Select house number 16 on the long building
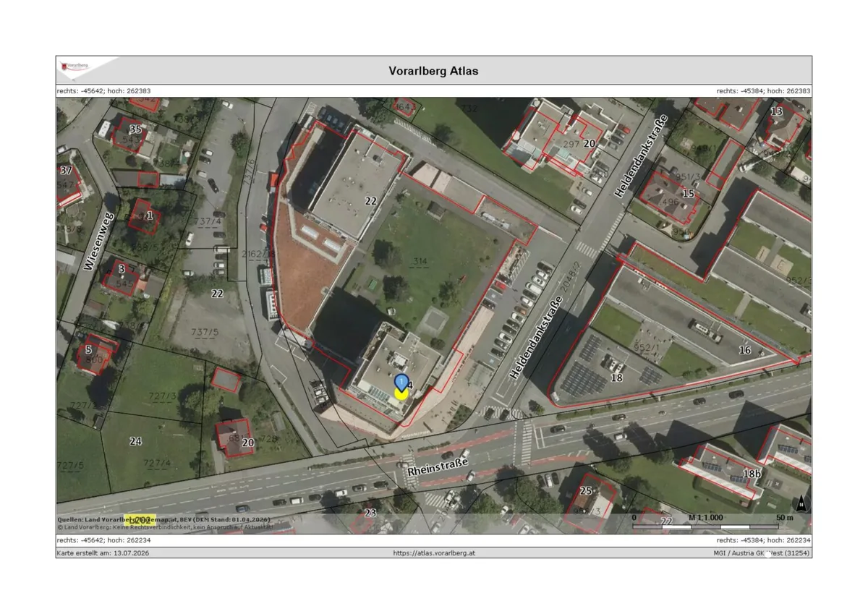Image resolution: width=868 pixels, height=614 pixels. pos(744,350)
